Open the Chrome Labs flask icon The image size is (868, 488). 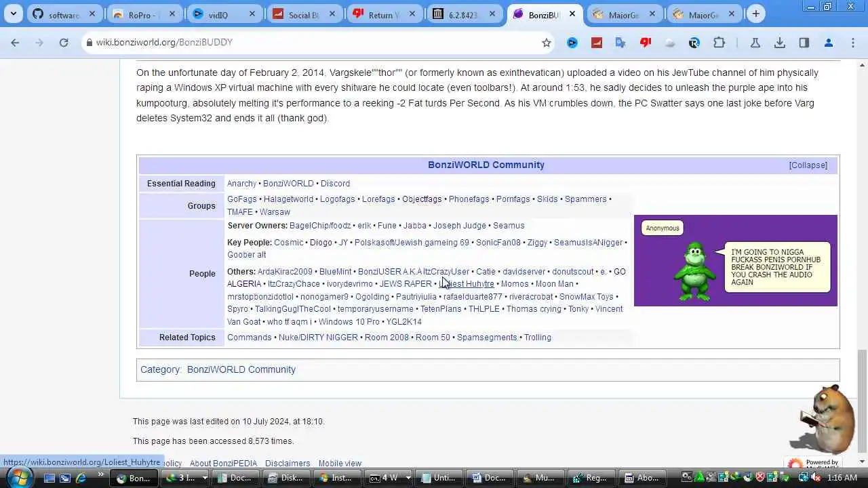coord(755,43)
